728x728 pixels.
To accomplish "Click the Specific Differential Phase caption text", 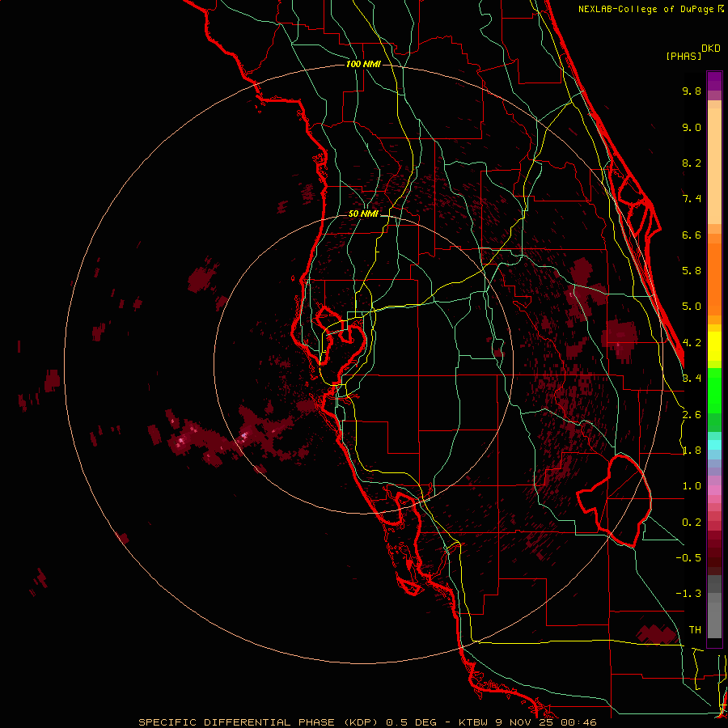I will tap(367, 722).
